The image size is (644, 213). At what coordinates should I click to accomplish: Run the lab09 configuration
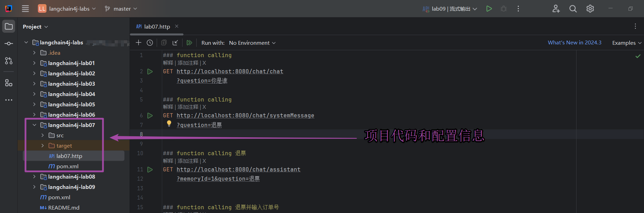[x=489, y=9]
